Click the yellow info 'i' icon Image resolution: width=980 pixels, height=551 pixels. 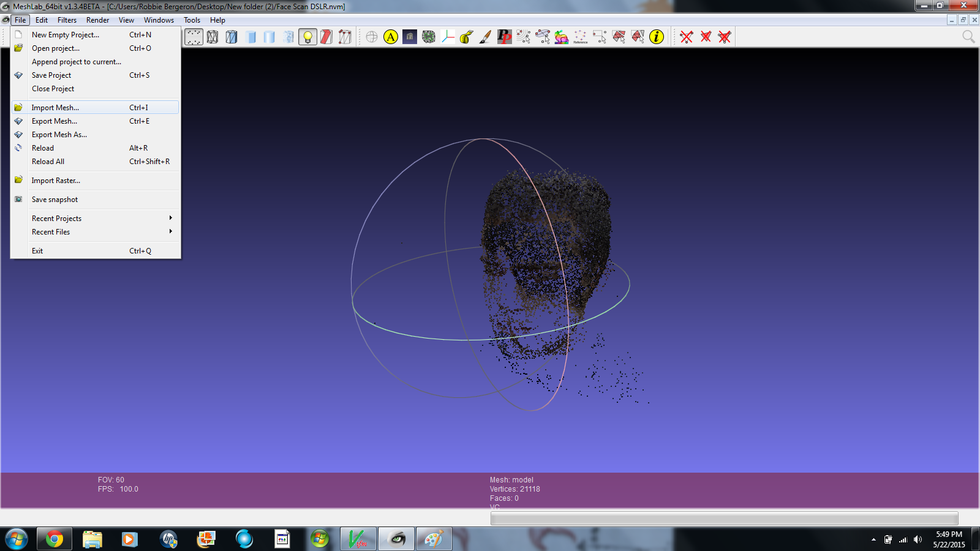[657, 37]
